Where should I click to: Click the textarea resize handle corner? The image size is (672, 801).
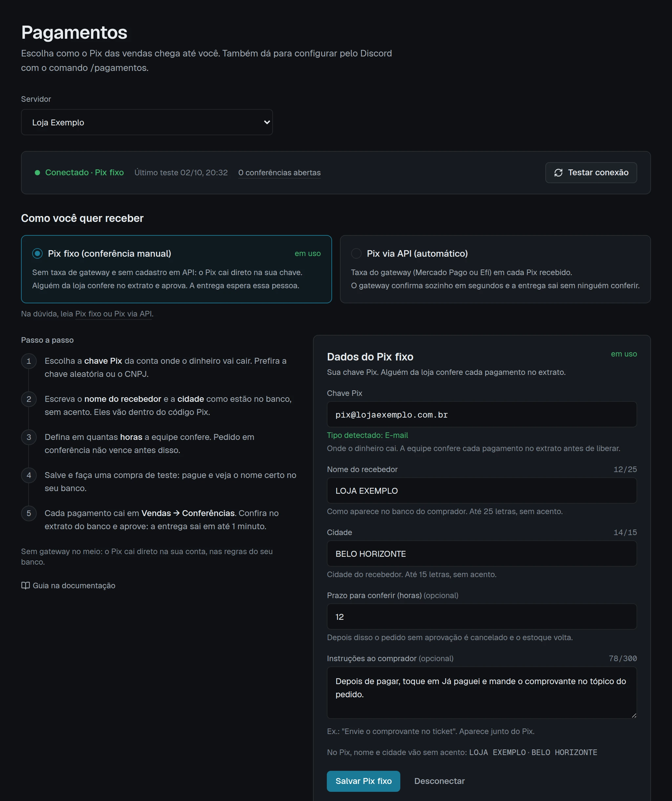pyautogui.click(x=634, y=716)
